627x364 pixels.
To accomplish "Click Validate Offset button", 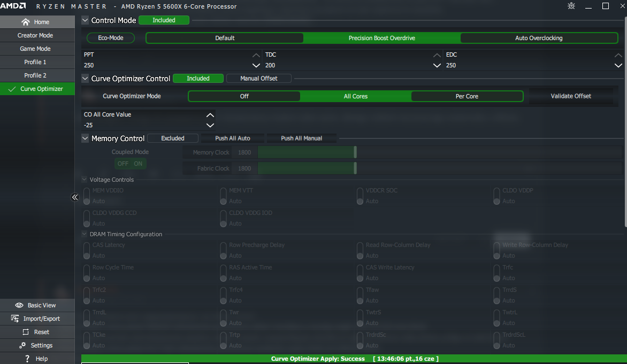I will click(571, 96).
